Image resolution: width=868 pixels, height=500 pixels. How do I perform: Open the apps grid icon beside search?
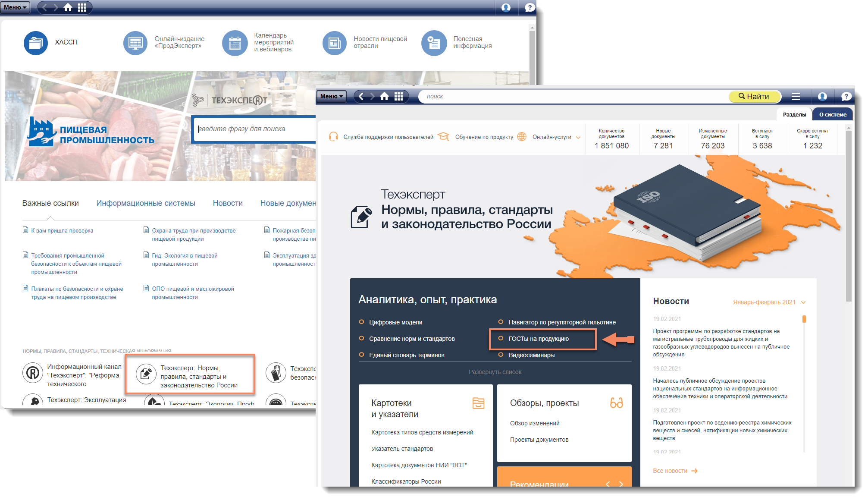tap(398, 96)
